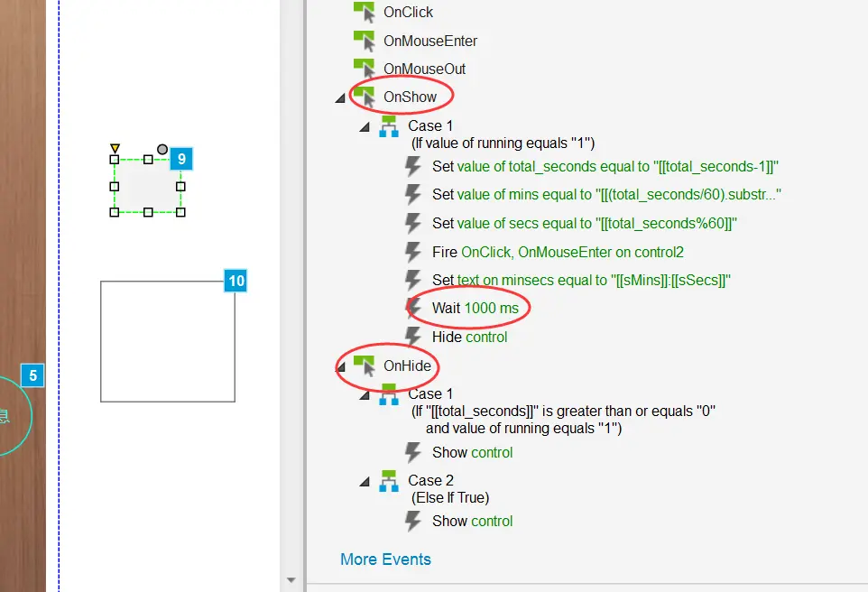Click the canvas scrollbar down arrow
Image resolution: width=868 pixels, height=592 pixels.
point(291,579)
